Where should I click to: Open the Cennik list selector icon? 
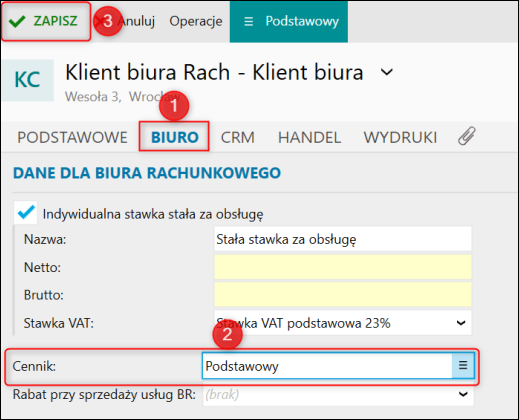[463, 365]
